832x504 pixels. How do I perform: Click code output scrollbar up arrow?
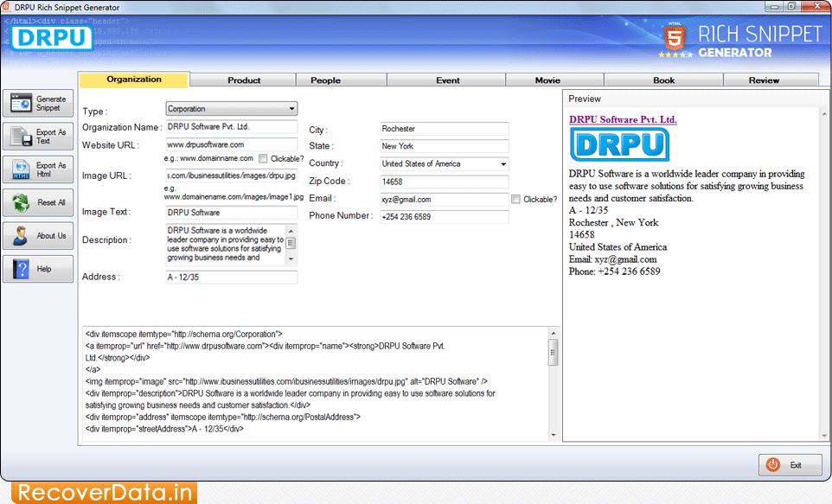click(x=554, y=333)
